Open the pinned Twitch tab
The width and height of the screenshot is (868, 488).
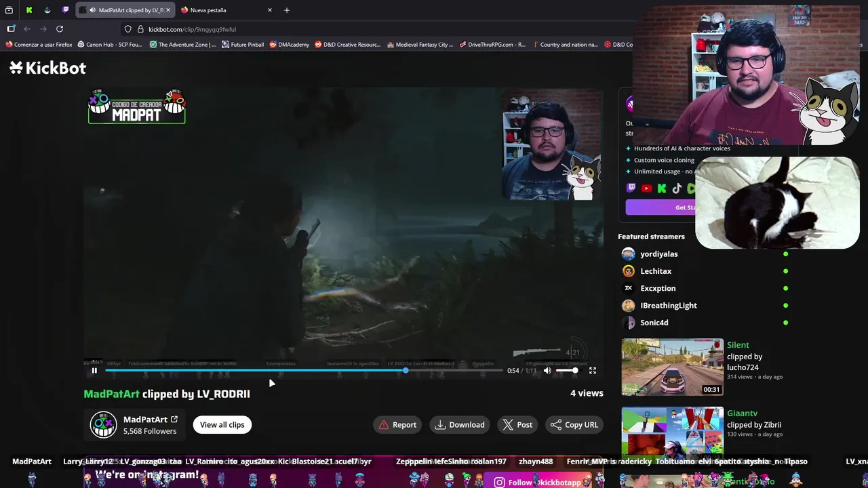pyautogui.click(x=66, y=10)
